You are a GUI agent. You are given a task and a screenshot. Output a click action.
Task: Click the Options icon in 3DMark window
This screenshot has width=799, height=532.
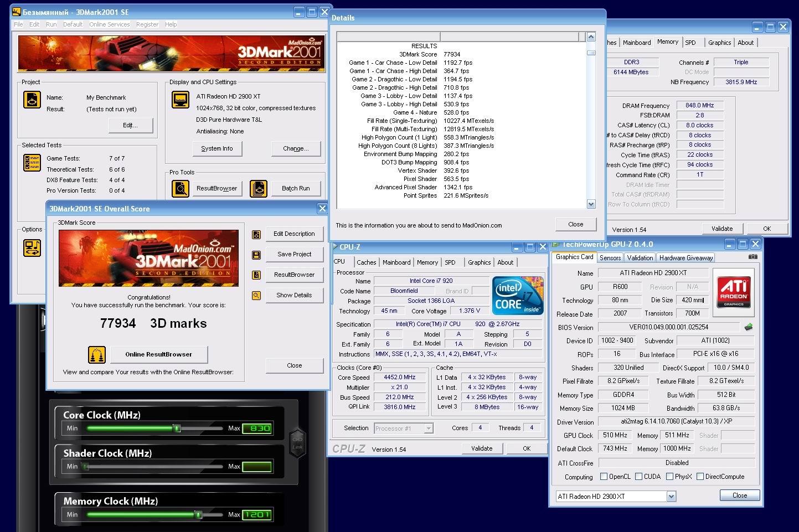tap(32, 247)
